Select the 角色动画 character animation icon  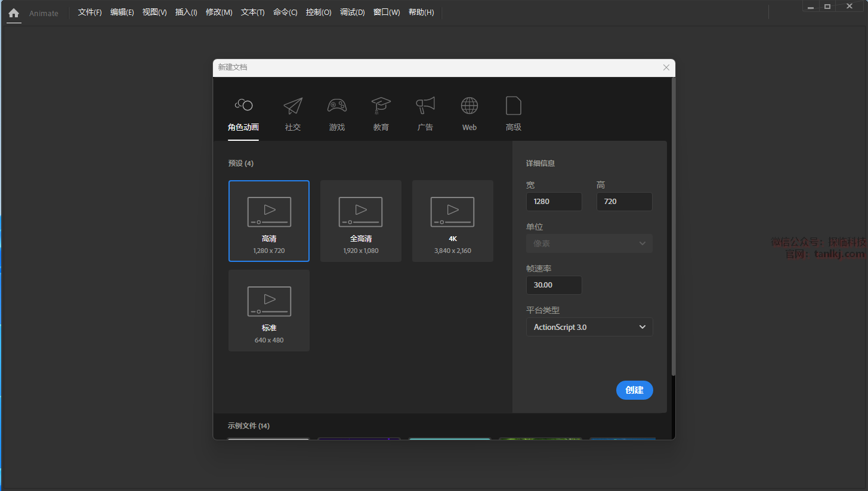coord(243,106)
